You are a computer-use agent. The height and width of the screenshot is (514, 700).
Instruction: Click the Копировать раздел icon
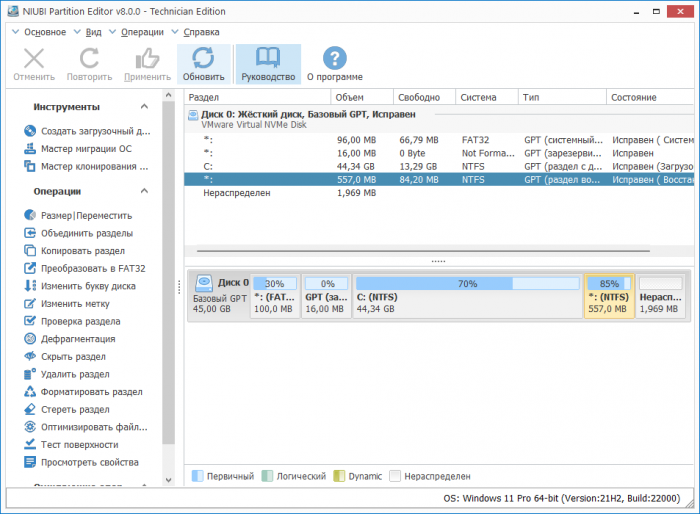30,251
